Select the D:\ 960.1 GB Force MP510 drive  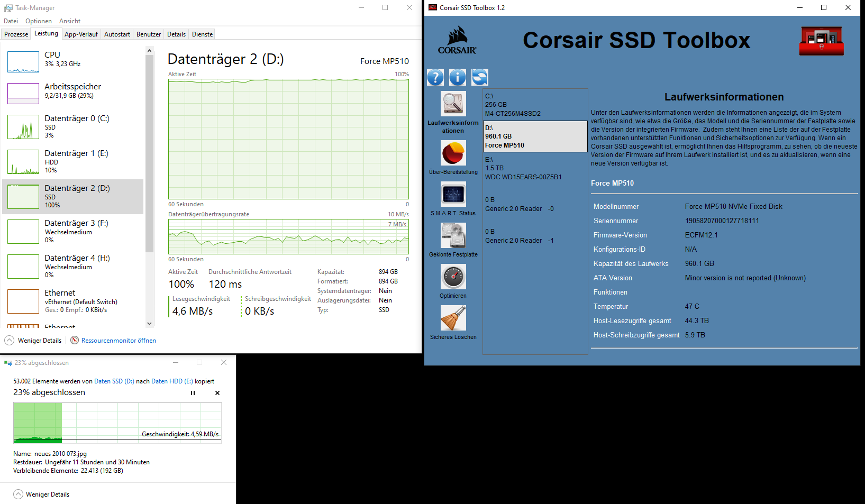(x=535, y=136)
